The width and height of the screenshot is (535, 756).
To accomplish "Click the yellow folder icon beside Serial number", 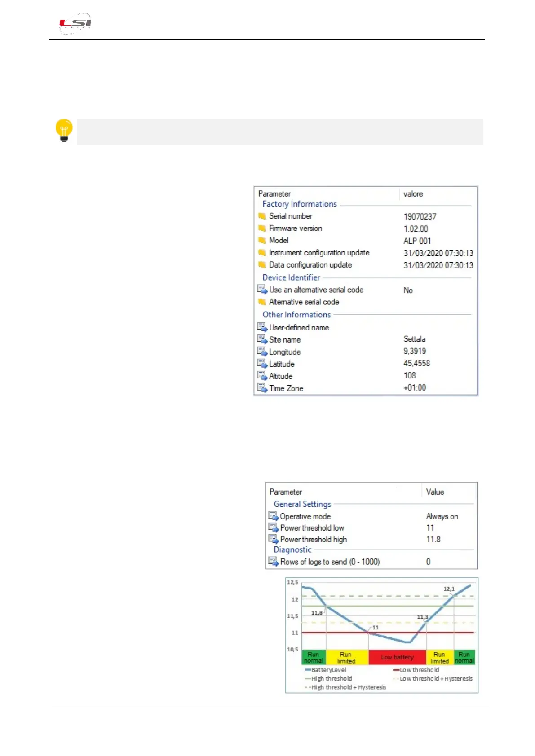I will (x=262, y=216).
